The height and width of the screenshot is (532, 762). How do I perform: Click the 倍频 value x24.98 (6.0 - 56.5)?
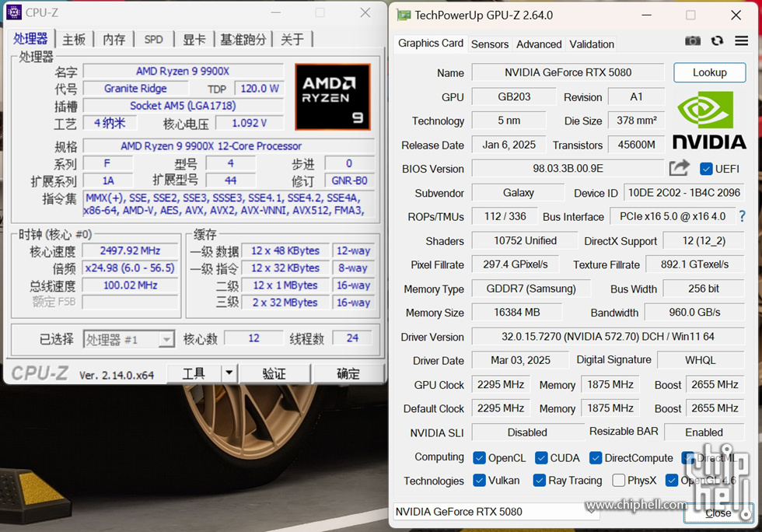pyautogui.click(x=131, y=268)
